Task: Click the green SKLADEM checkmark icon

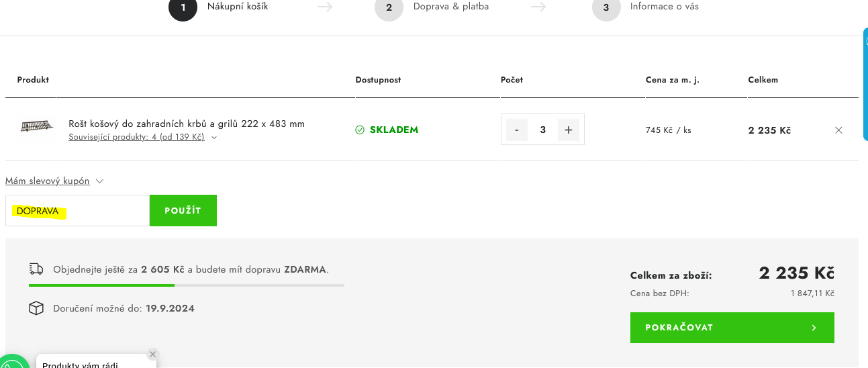Action: [x=360, y=130]
